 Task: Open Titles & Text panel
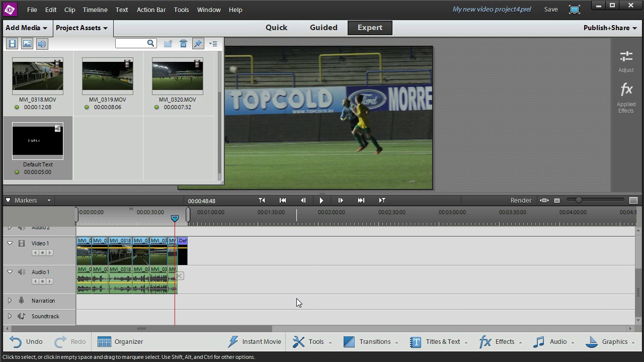[439, 341]
